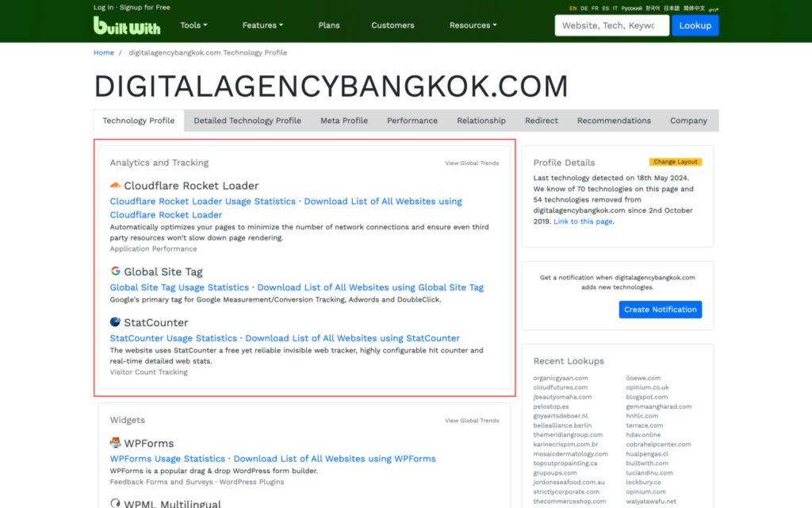
Task: Switch language to IT
Action: click(615, 8)
